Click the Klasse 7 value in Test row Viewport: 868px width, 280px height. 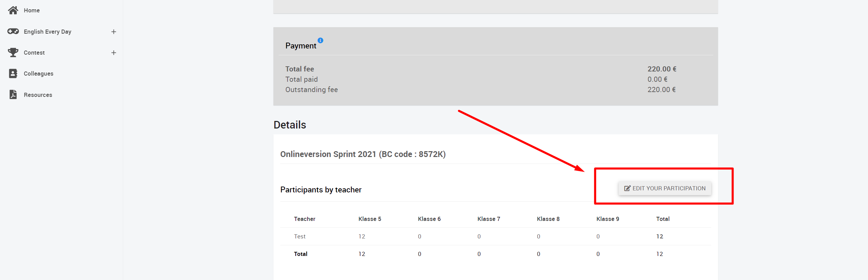point(479,236)
